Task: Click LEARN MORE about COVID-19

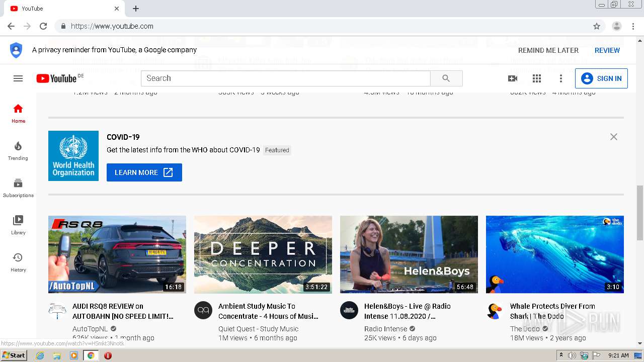Action: click(x=144, y=172)
